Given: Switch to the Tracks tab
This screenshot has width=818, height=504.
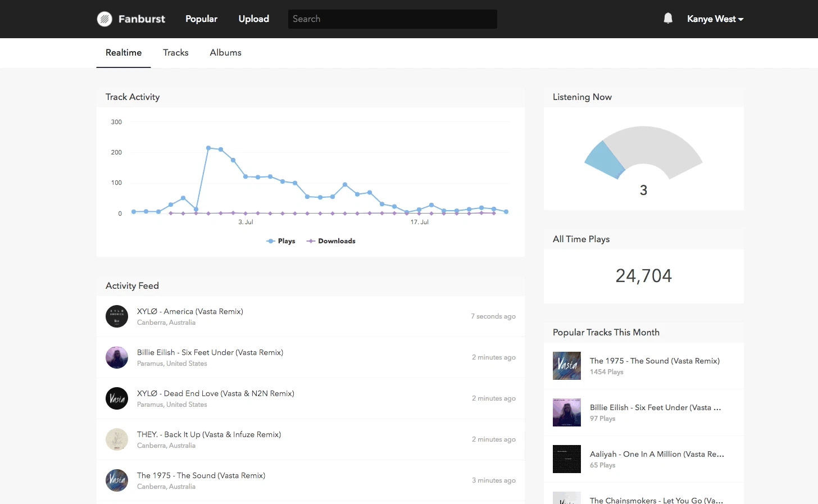Looking at the screenshot, I should coord(176,53).
